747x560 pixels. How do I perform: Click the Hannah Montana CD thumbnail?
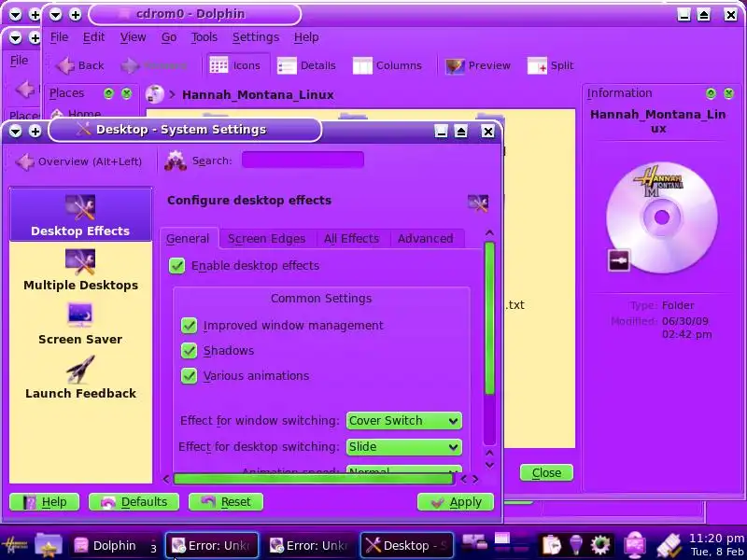click(x=661, y=217)
